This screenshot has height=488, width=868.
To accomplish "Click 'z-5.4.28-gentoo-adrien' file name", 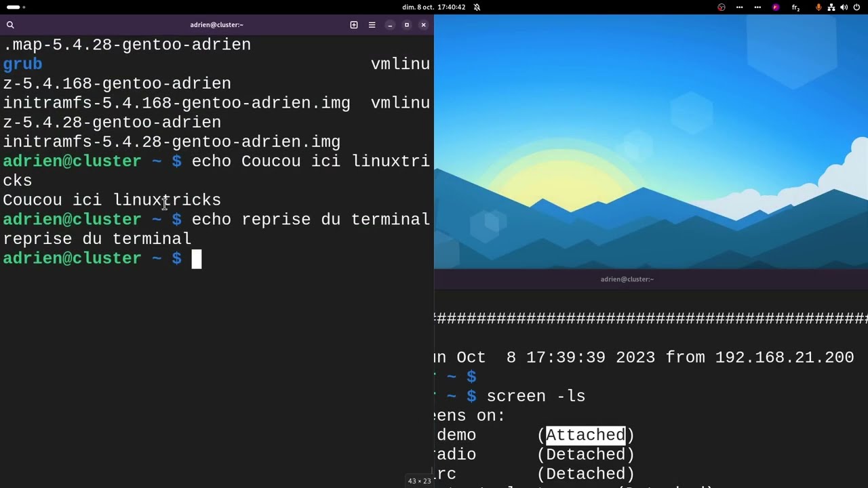I will 112,123.
